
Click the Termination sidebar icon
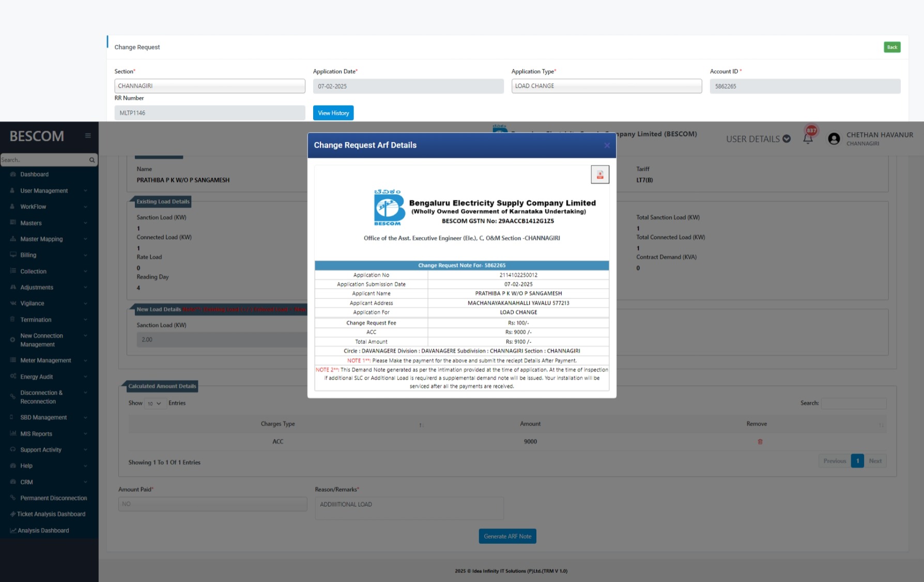(13, 320)
